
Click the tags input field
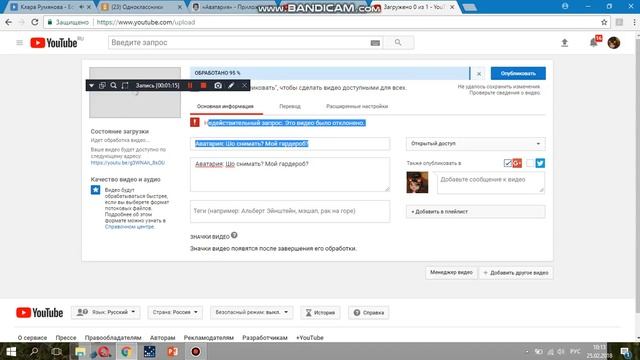point(290,211)
